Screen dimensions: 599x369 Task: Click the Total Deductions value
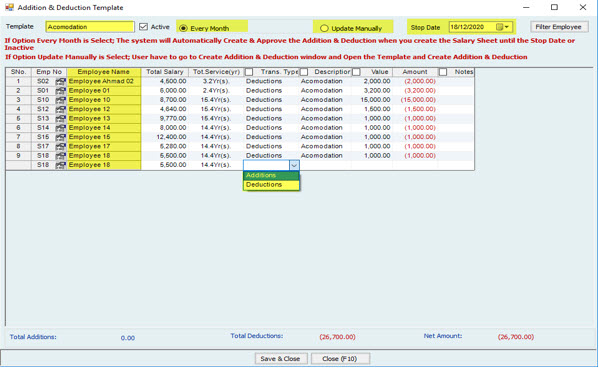(x=337, y=337)
